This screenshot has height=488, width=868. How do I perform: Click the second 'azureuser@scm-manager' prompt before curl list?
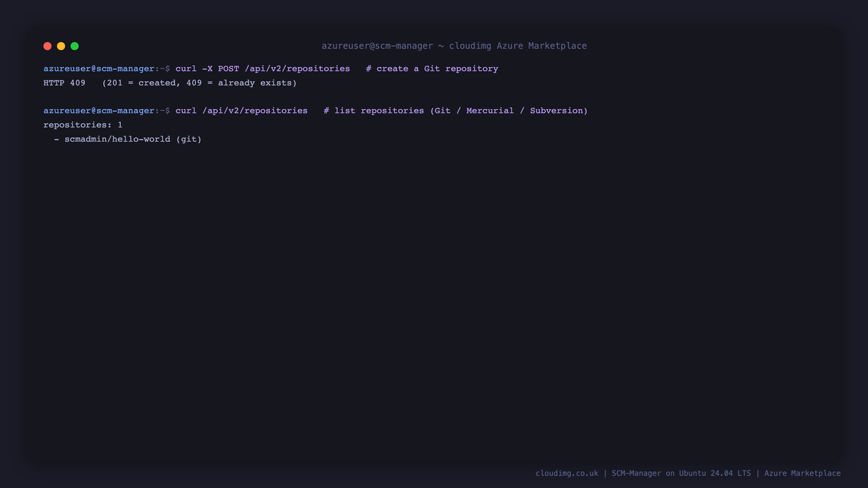pos(99,110)
